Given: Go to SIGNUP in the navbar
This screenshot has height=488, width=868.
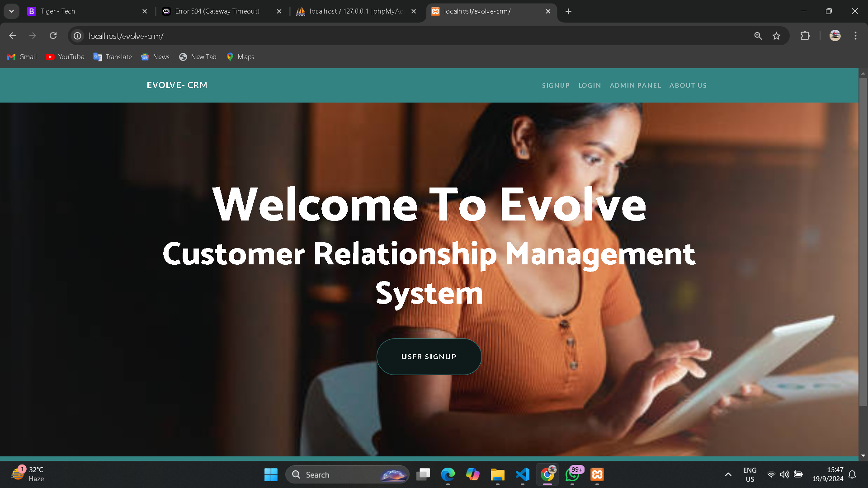Looking at the screenshot, I should tap(556, 85).
